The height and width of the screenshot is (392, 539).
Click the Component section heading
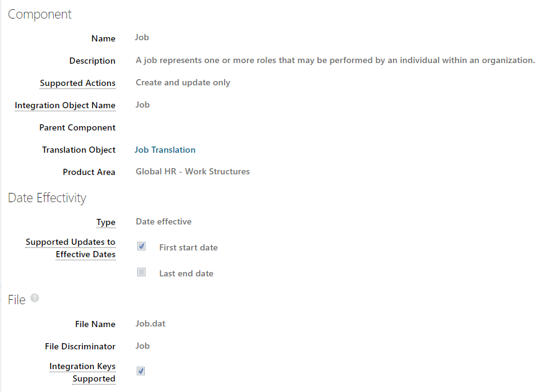pos(40,14)
